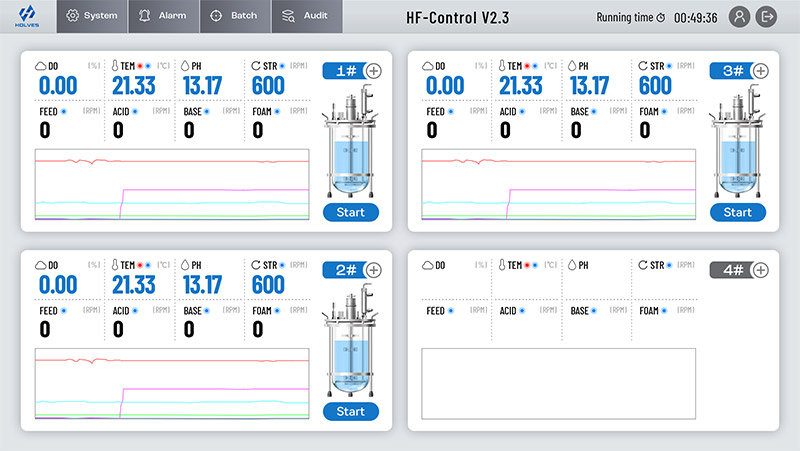Click the running time clock icon
The width and height of the screenshot is (800, 451).
660,17
